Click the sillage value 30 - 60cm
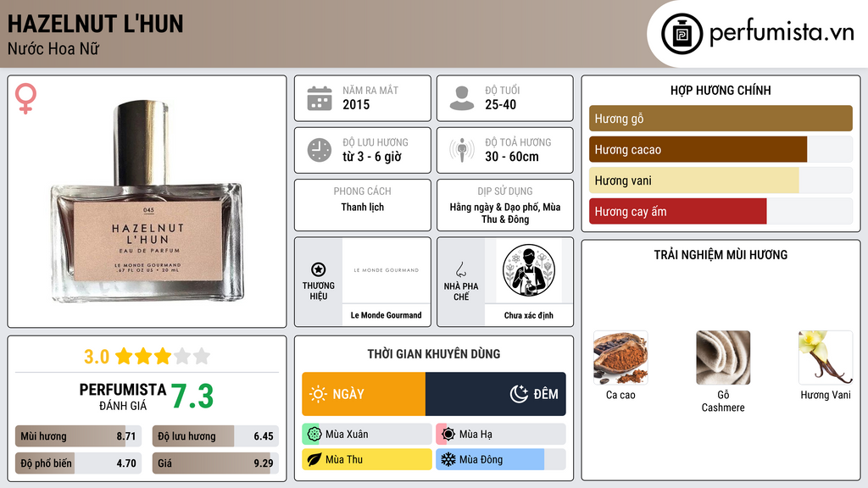Viewport: 868px width, 488px height. pos(511,157)
